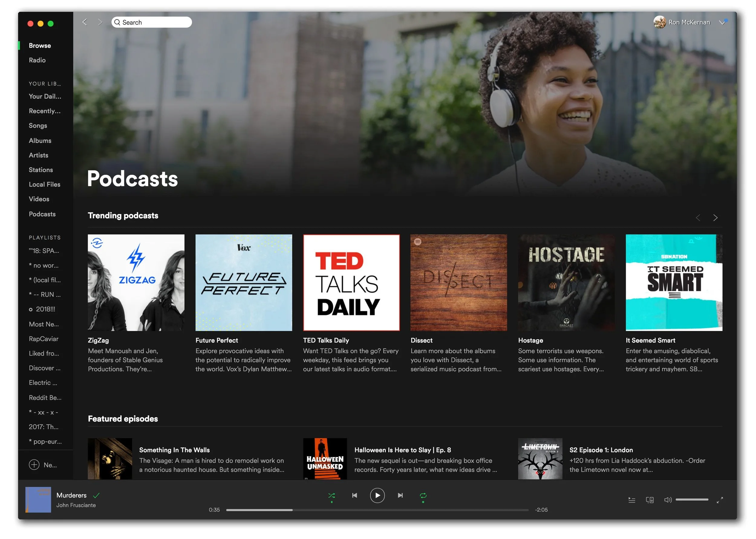Open the ZigZag podcast cover
The image size is (756, 539).
(x=136, y=283)
